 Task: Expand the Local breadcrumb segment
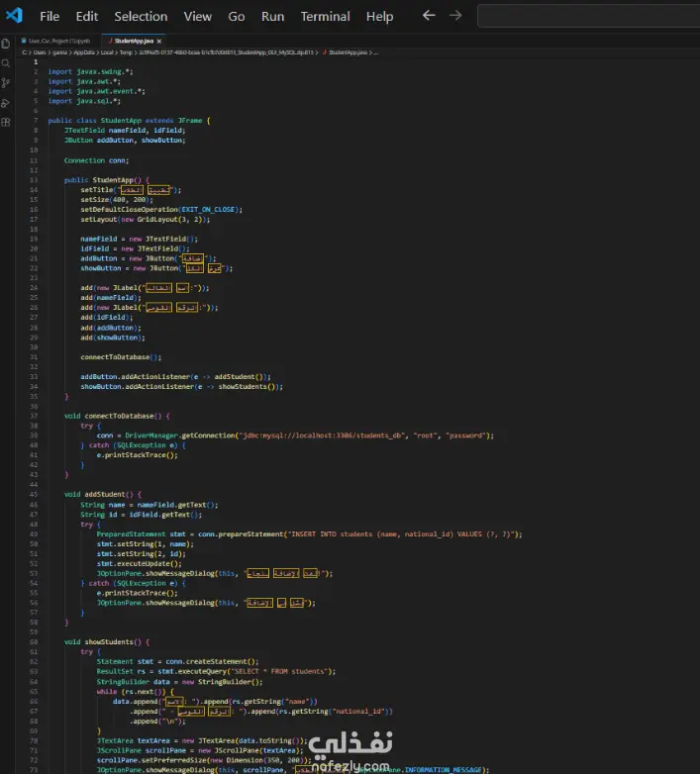[x=107, y=52]
